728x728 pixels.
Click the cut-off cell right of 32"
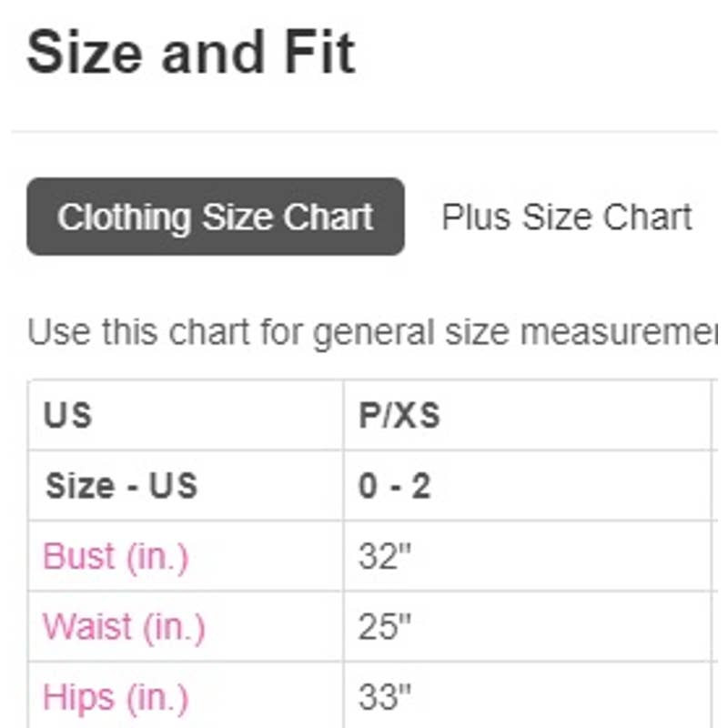719,556
